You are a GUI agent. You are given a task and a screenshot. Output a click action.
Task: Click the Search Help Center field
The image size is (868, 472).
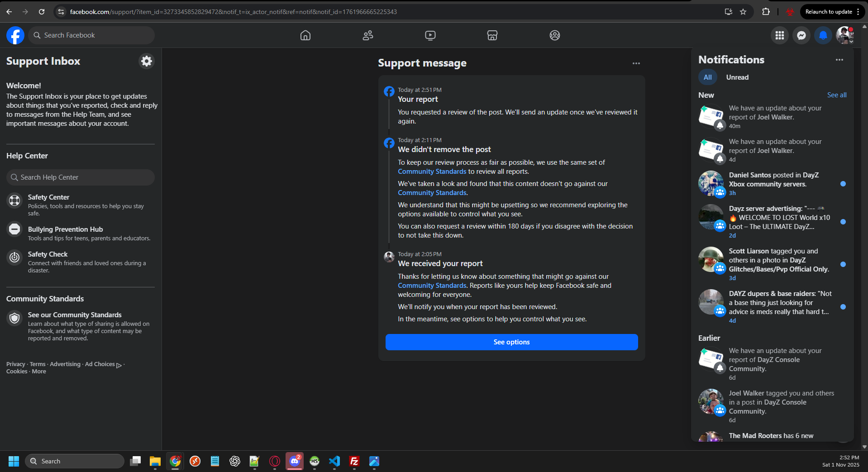click(x=81, y=177)
